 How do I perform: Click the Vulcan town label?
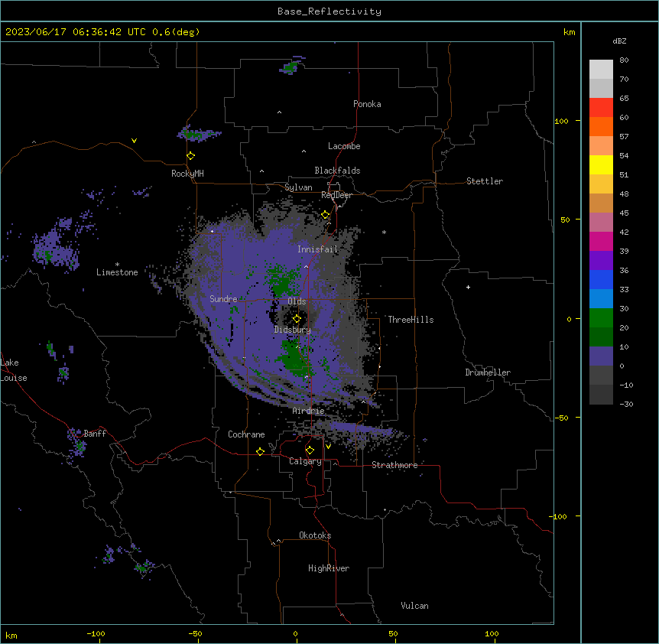[x=414, y=606]
